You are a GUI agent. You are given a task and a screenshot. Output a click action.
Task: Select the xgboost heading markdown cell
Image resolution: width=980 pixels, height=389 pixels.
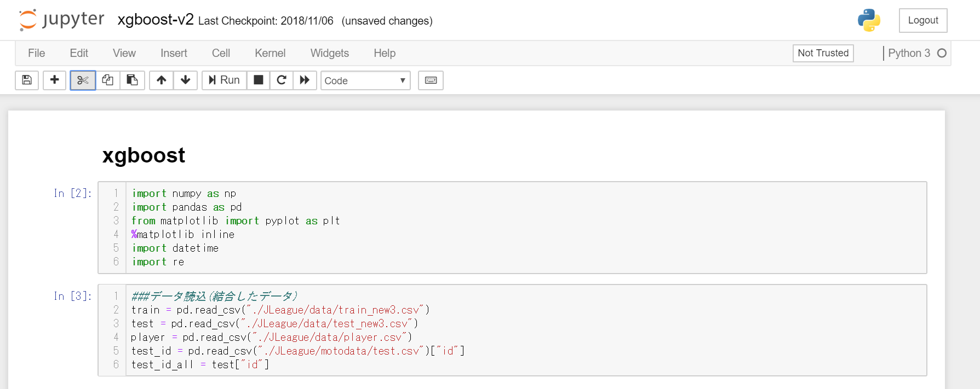click(x=144, y=155)
